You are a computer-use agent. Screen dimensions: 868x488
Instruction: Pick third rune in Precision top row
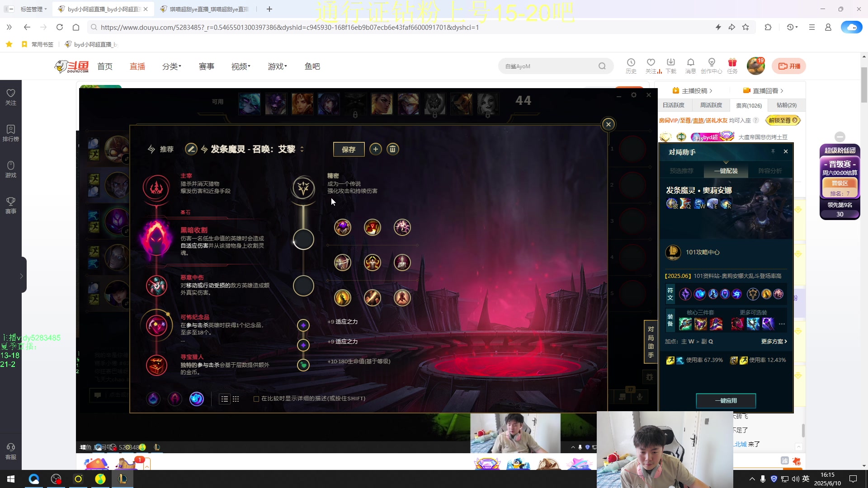[402, 227]
